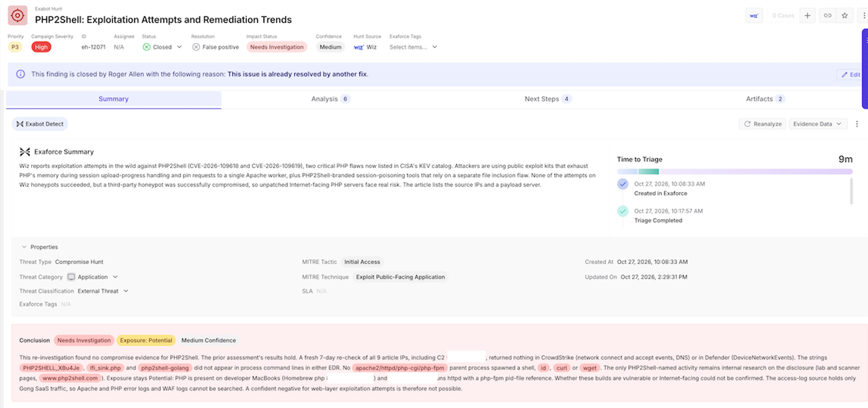The height and width of the screenshot is (408, 868).
Task: Click the Time to Triage progress bar
Action: [735, 172]
